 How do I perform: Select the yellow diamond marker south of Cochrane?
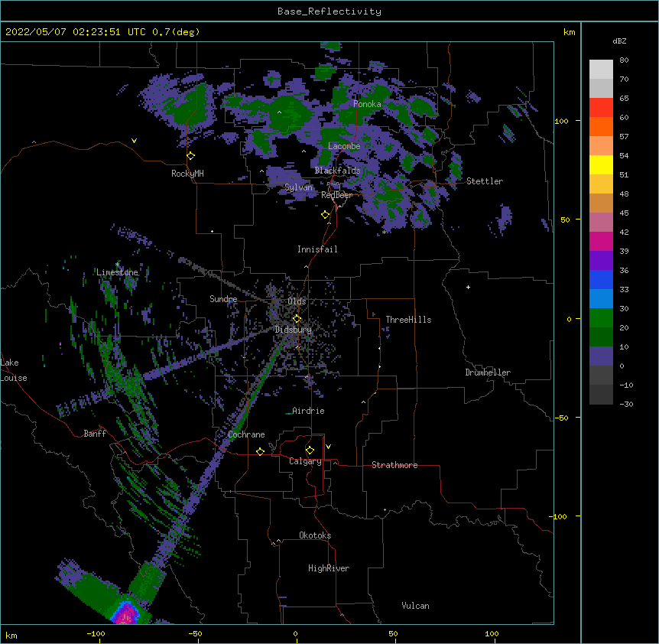260,451
